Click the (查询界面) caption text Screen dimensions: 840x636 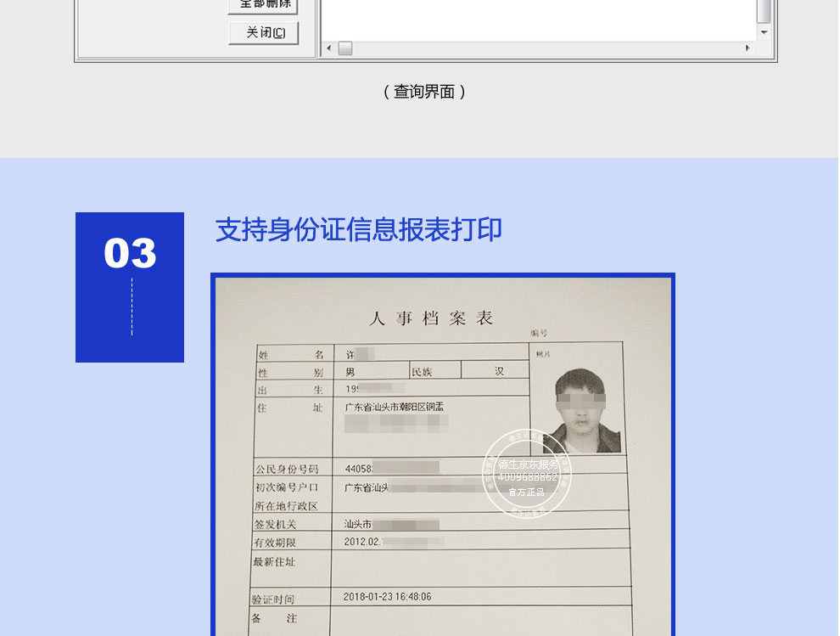pos(424,92)
